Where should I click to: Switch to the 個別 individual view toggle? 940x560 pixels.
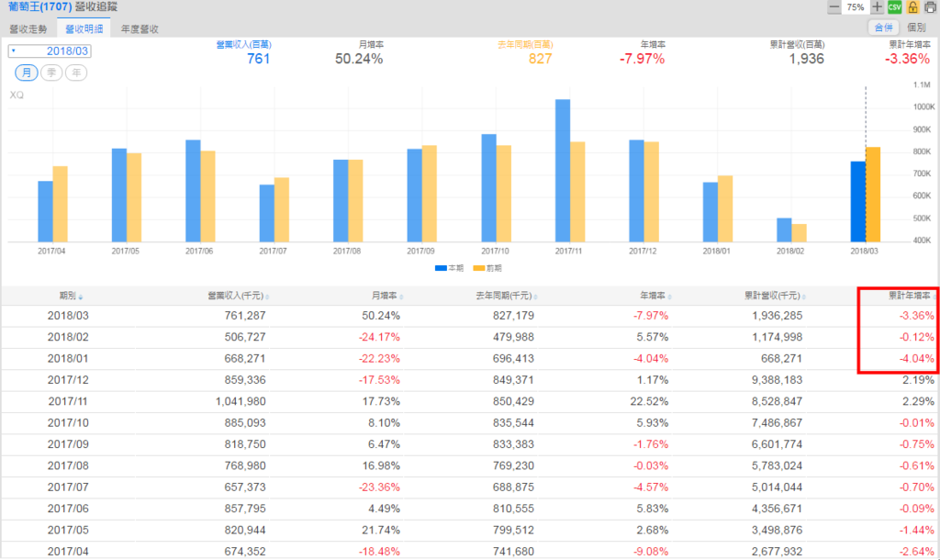(x=917, y=28)
